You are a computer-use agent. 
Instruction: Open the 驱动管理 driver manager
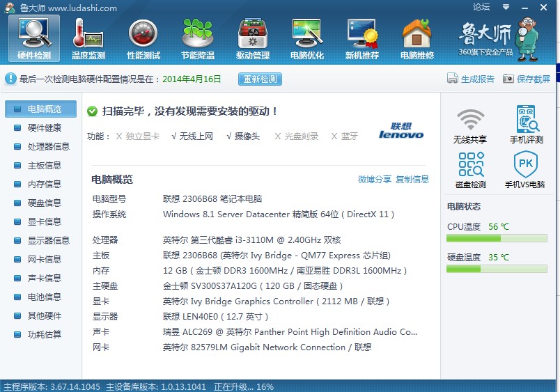pos(253,38)
